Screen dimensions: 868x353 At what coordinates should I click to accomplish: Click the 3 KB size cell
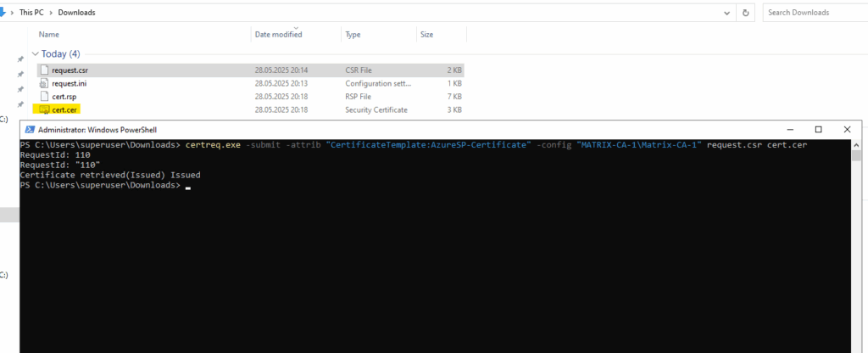pos(455,109)
